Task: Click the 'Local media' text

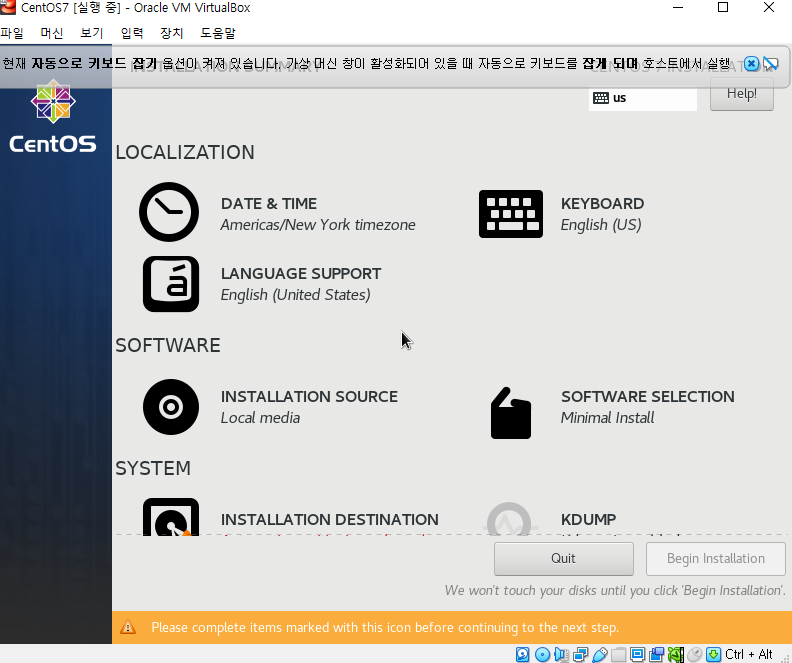Action: [260, 418]
